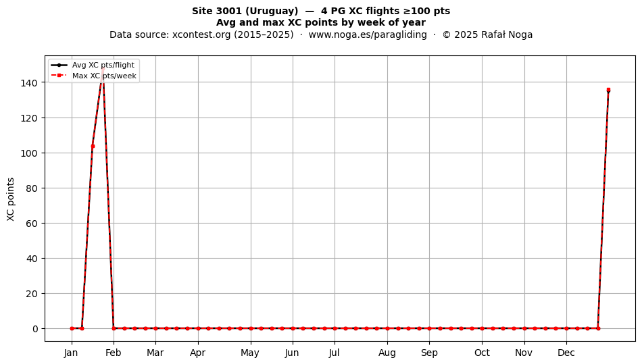This screenshot has width=642, height=364.
Task: Click the 'XC points' y-axis label
Action: (11, 199)
